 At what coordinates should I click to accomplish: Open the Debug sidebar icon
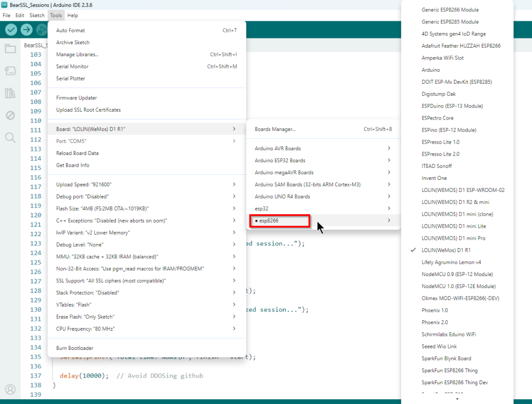click(x=10, y=115)
